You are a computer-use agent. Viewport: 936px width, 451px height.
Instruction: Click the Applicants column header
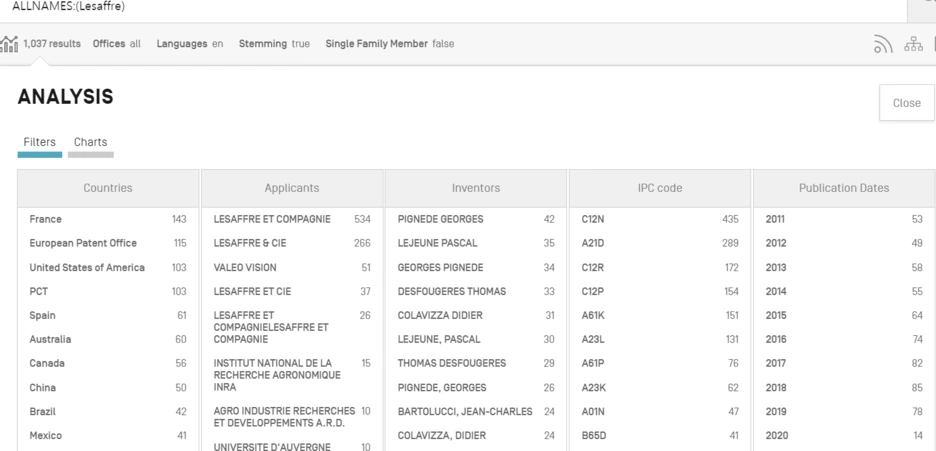292,188
